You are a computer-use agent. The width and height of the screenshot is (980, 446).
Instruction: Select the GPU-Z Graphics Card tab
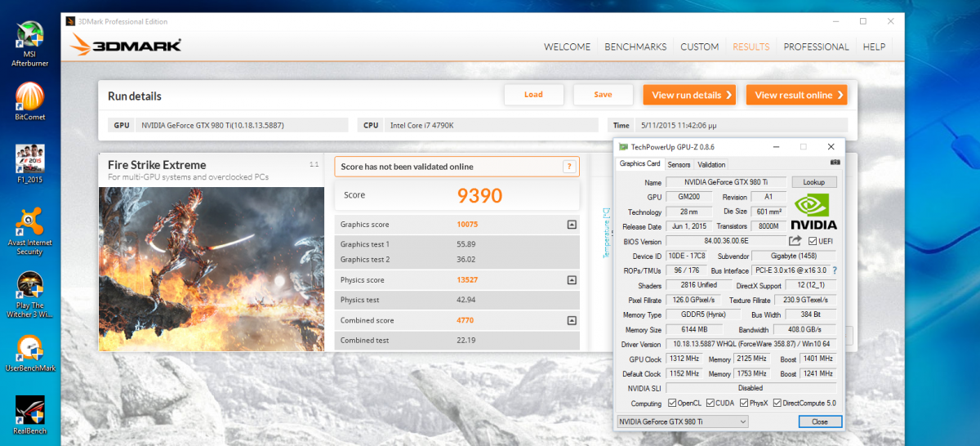pos(640,163)
